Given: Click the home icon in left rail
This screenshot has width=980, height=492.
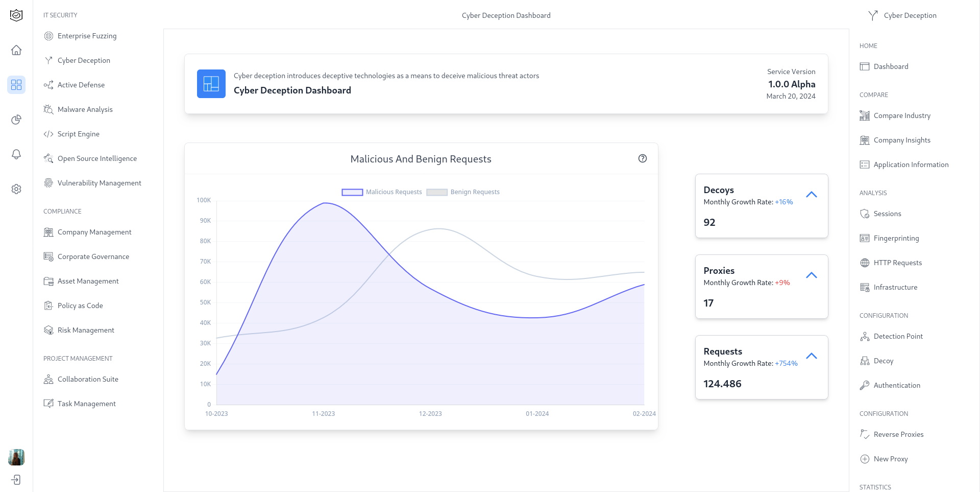Looking at the screenshot, I should [x=16, y=50].
